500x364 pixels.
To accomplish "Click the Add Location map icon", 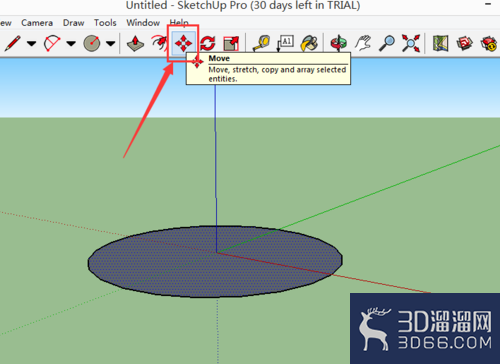I will coord(440,43).
